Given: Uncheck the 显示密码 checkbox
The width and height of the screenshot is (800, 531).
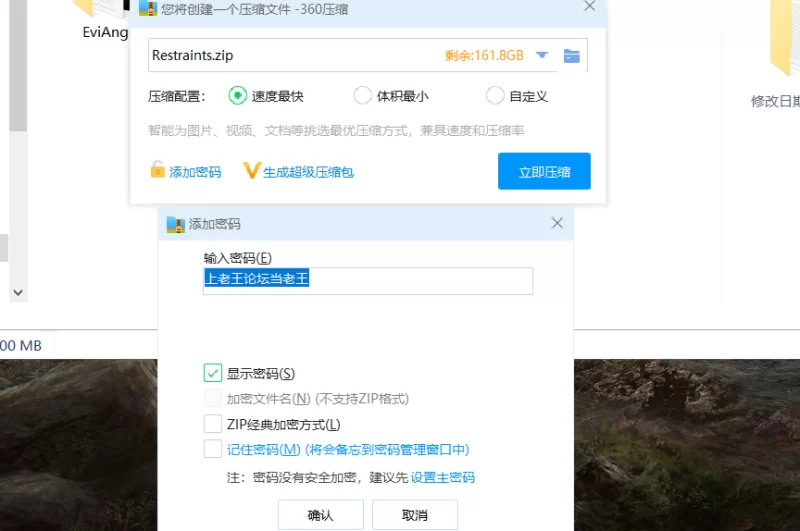Looking at the screenshot, I should (x=213, y=373).
